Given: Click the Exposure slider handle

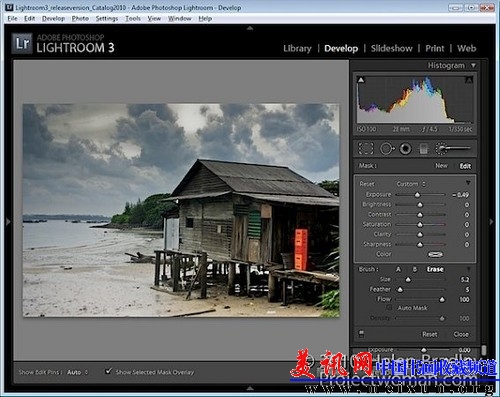Looking at the screenshot, I should pos(417,195).
